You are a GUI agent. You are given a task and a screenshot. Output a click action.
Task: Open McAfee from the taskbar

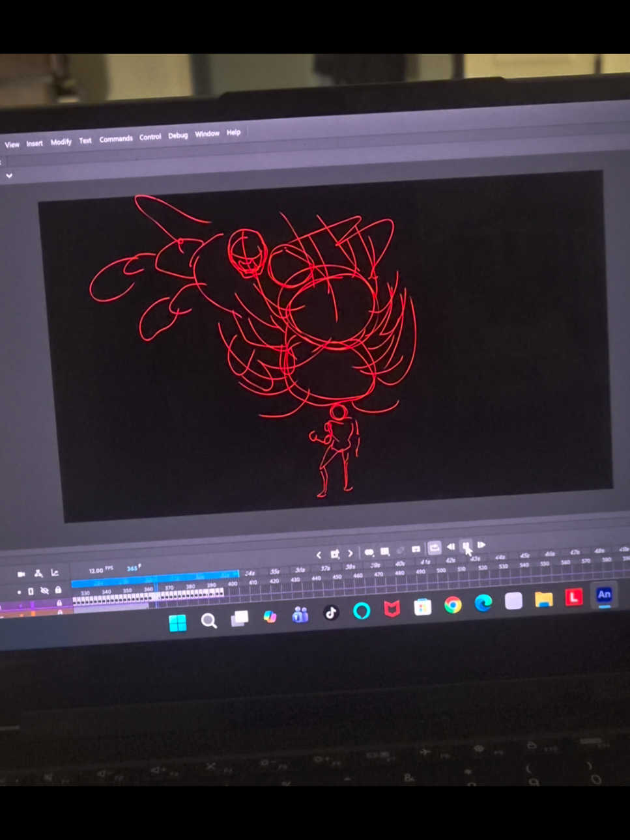pyautogui.click(x=392, y=609)
